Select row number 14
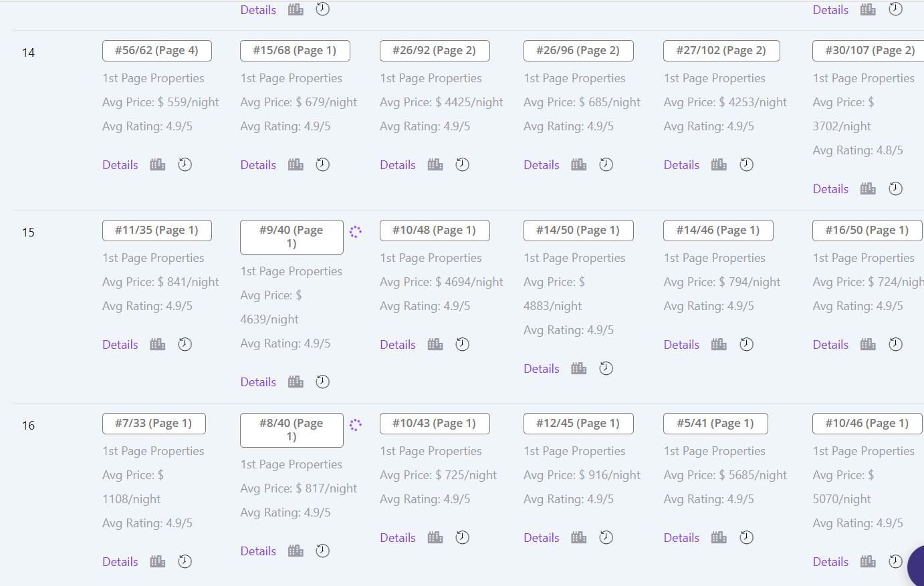The width and height of the screenshot is (924, 586). (28, 52)
